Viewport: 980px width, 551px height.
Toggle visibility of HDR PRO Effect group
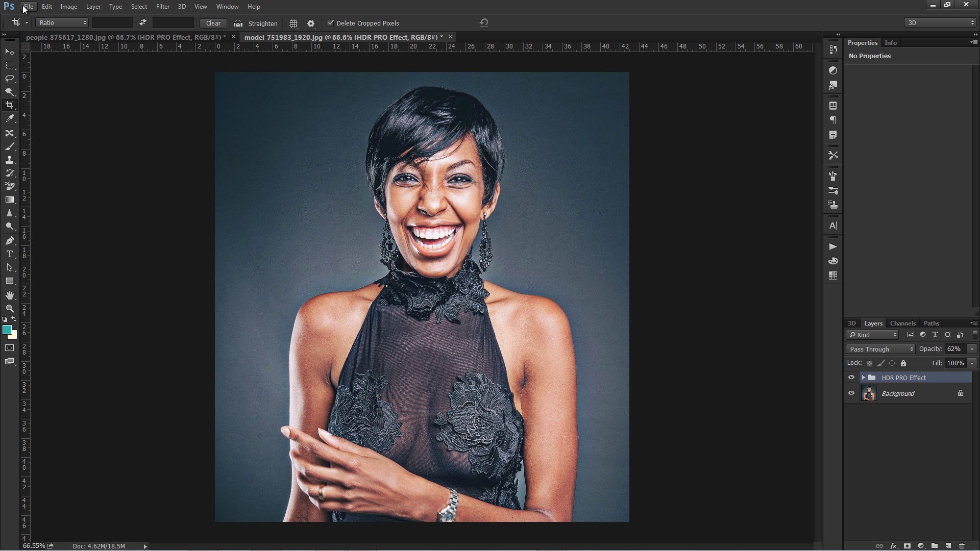click(x=851, y=378)
